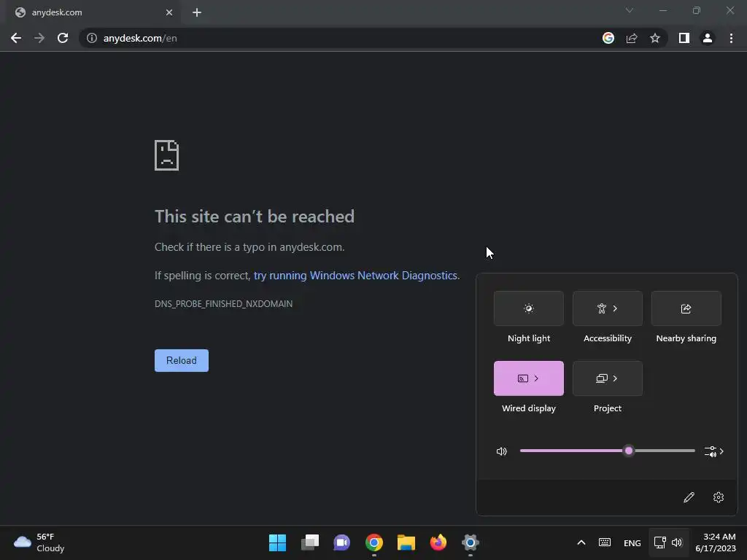
Task: Run Windows Network Diagnostics link
Action: (355, 275)
